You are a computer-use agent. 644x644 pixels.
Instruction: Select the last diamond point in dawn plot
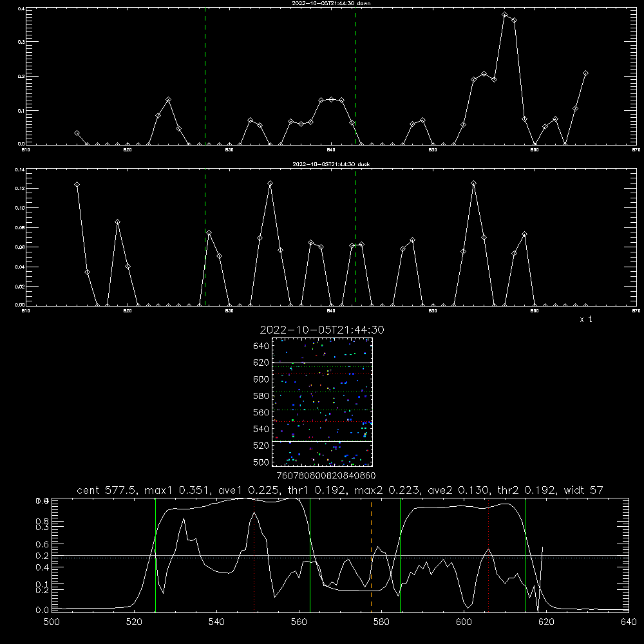tap(586, 73)
